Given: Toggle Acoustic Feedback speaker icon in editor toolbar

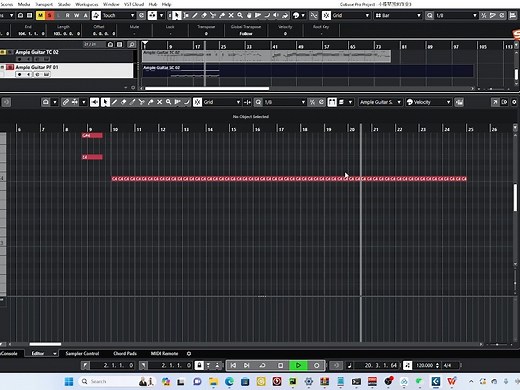Looking at the screenshot, I should coord(94,102).
